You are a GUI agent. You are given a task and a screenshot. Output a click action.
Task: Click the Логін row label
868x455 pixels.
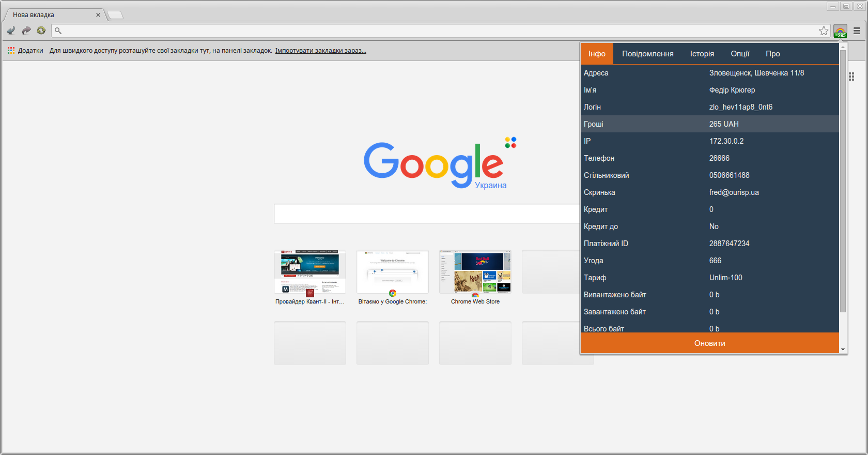[x=592, y=107]
